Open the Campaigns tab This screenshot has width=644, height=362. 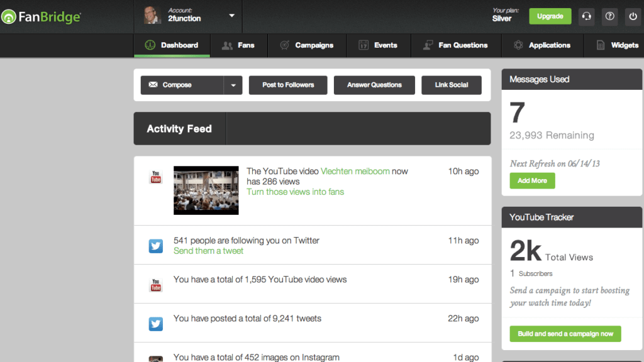(307, 45)
